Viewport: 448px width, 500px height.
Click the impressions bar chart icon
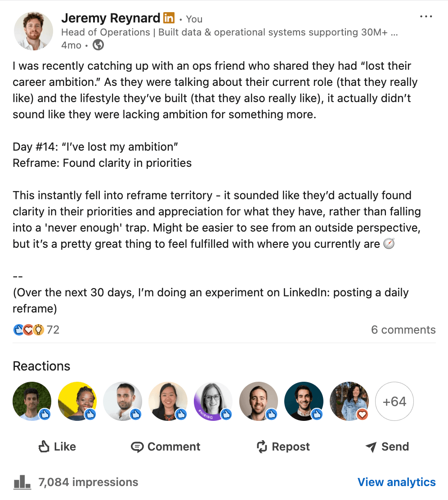coord(22,482)
